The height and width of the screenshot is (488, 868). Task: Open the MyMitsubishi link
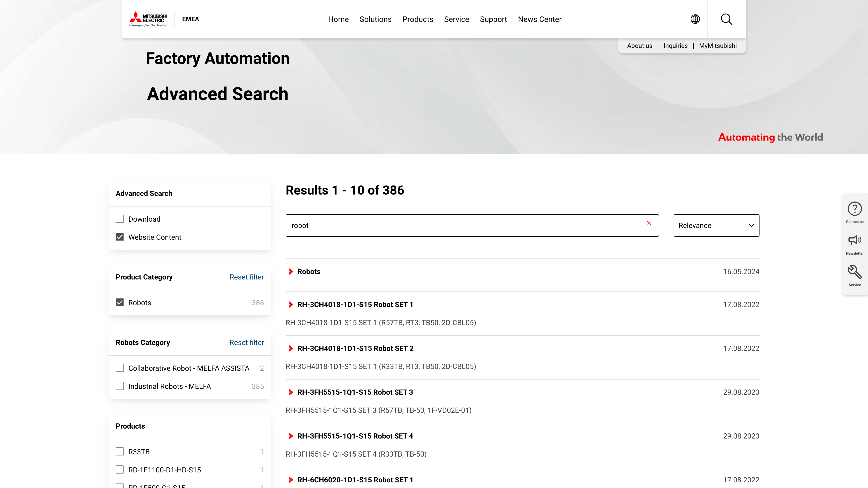(x=718, y=46)
